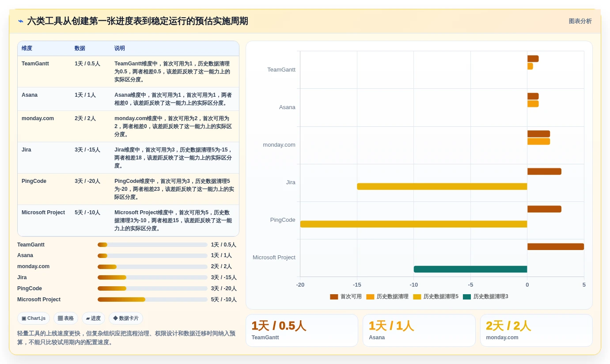Toggle 历史数据清理3 legend swatch
This screenshot has width=610, height=364.
pos(467,297)
